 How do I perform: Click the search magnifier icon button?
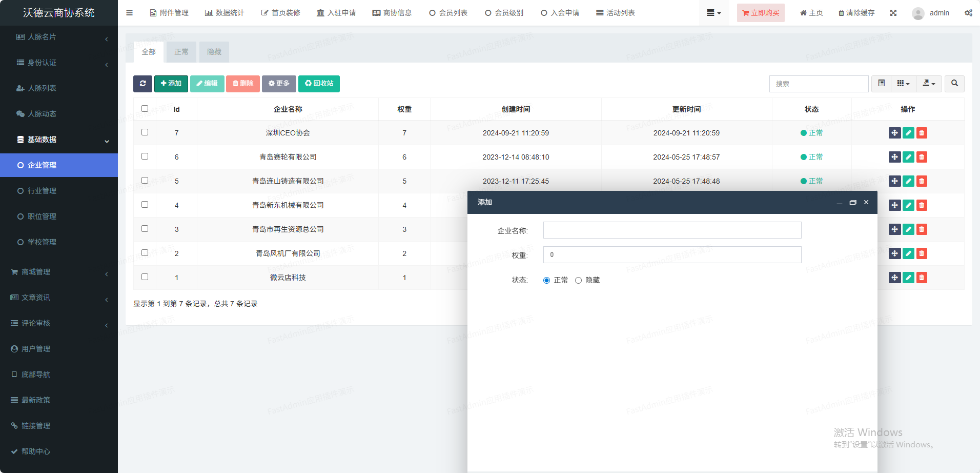[954, 84]
